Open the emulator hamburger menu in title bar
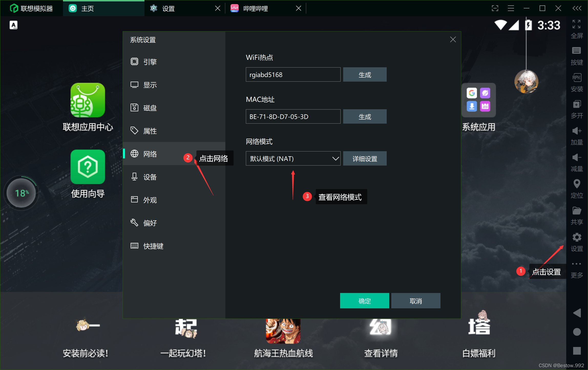The width and height of the screenshot is (588, 370). (511, 8)
